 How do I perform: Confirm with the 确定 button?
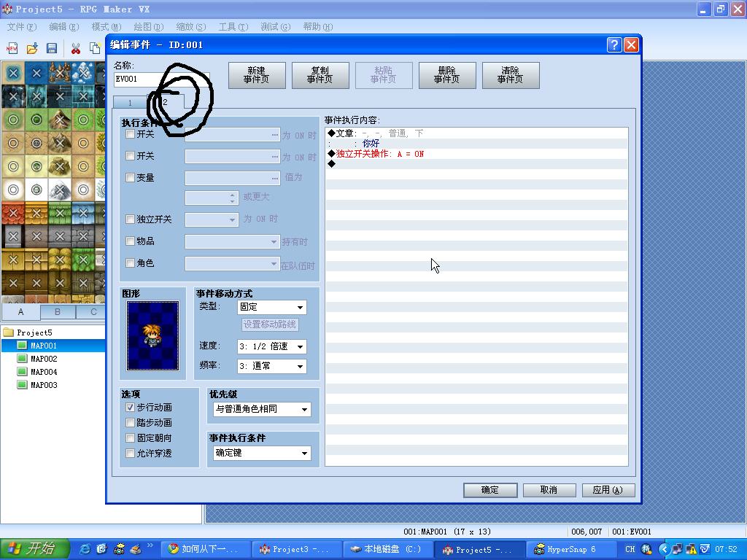[490, 490]
